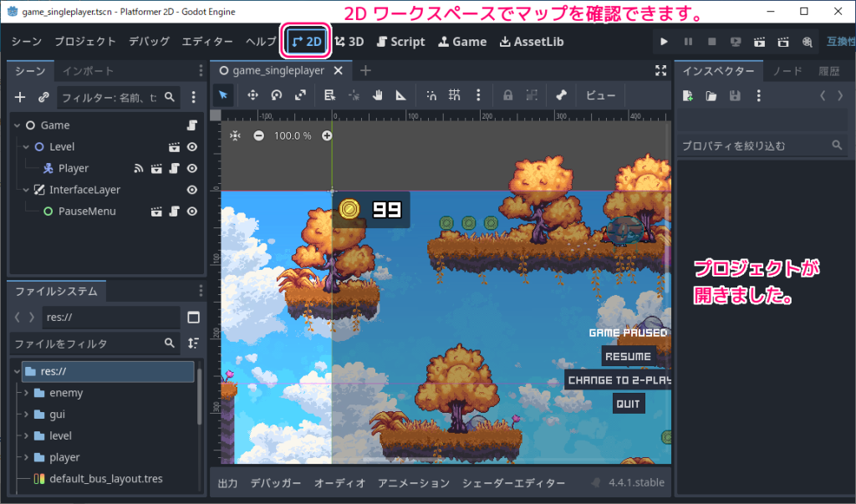Screen dimensions: 856x504
Task: Toggle visibility of Level node
Action: coord(192,147)
